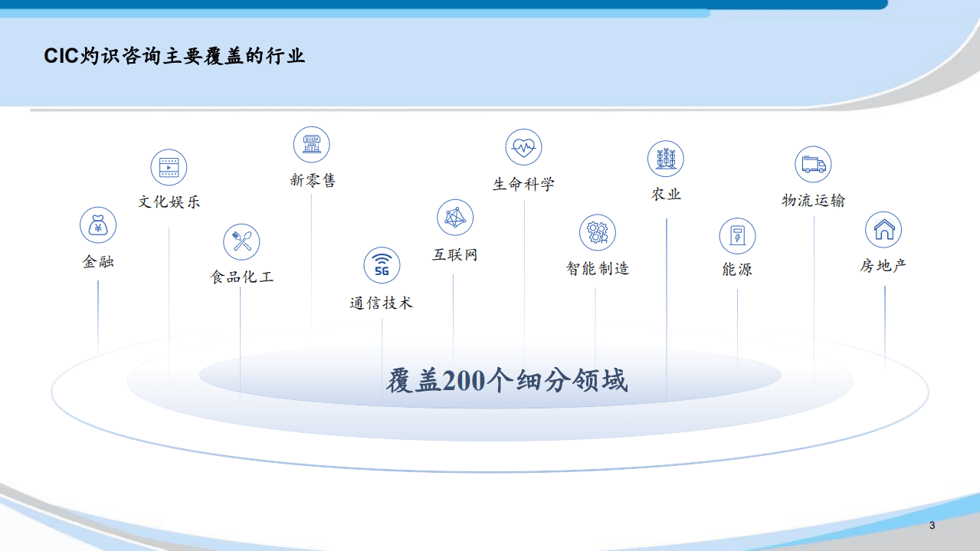Select the 农业 wheat icon
Screen dimensions: 980x551
pos(665,159)
